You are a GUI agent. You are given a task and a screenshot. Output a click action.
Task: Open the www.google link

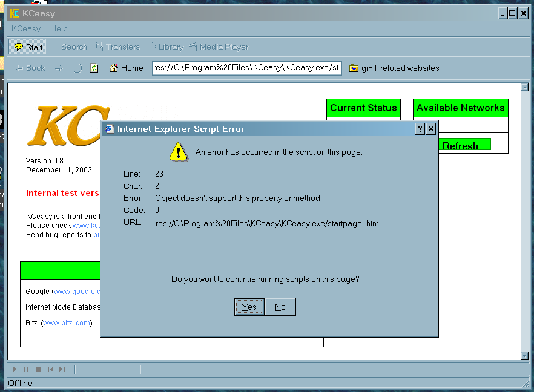tap(77, 292)
